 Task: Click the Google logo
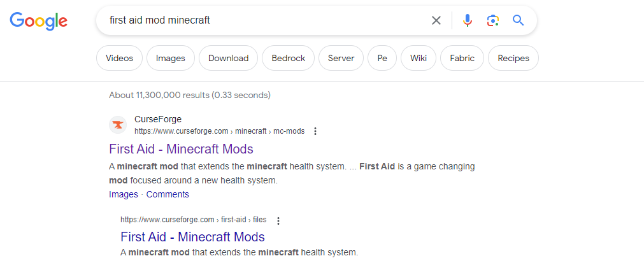tap(38, 20)
